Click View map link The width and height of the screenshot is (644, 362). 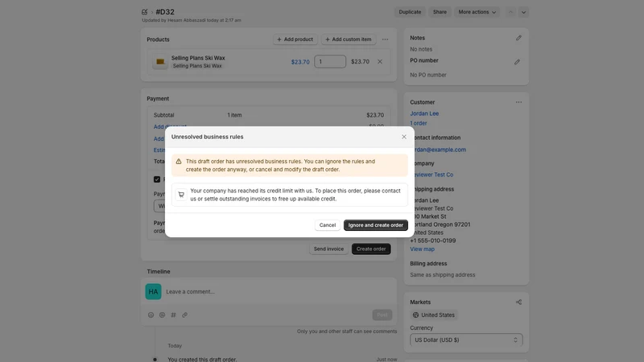tap(422, 249)
